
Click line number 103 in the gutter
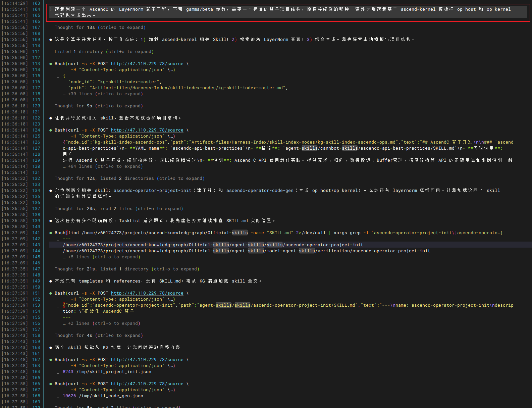36,3
